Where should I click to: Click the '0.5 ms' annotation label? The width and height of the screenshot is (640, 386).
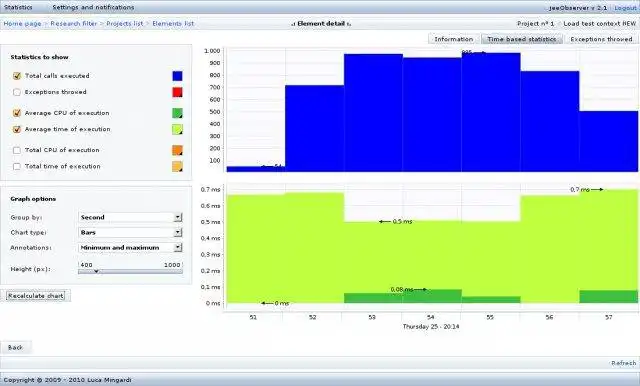[x=402, y=222]
